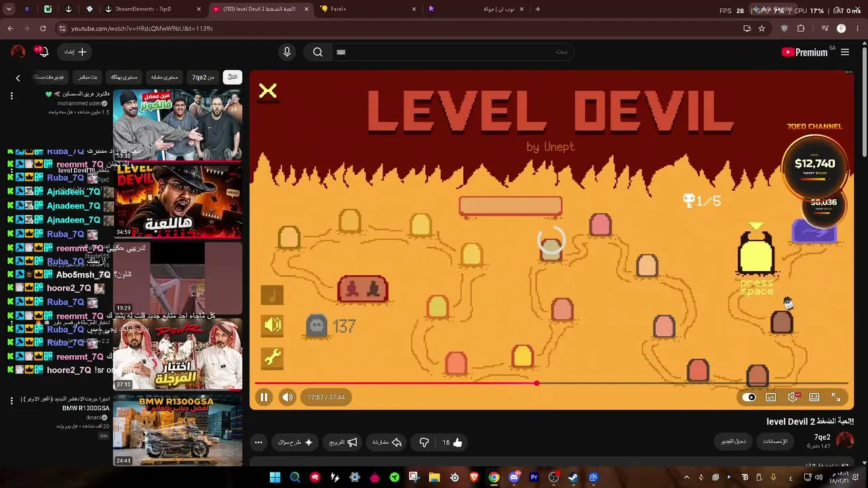
Task: Click the Create plus button
Action: click(76, 52)
